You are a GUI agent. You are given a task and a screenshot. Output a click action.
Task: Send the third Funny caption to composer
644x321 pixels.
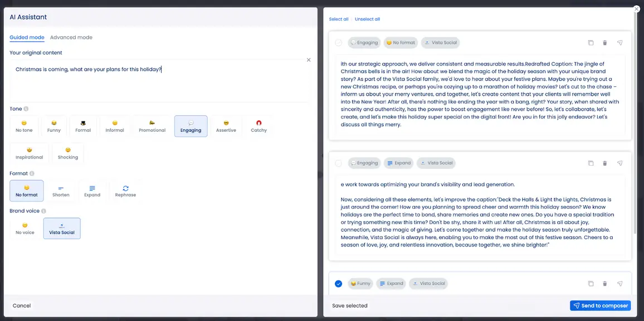coord(619,283)
